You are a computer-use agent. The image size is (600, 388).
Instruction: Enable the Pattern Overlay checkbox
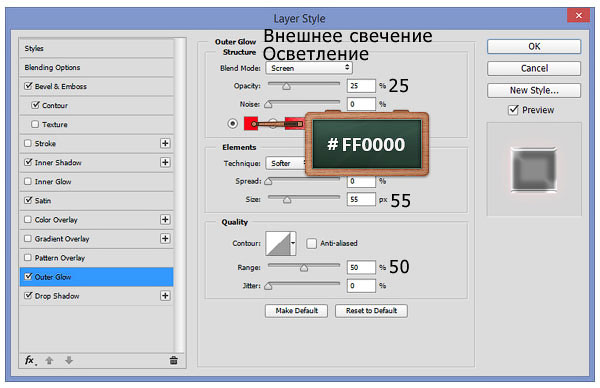coord(28,258)
